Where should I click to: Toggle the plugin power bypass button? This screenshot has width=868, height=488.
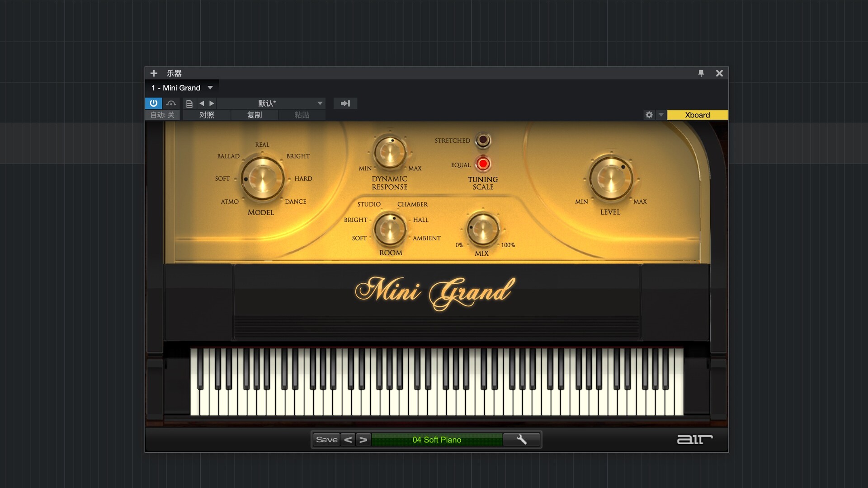click(x=153, y=103)
